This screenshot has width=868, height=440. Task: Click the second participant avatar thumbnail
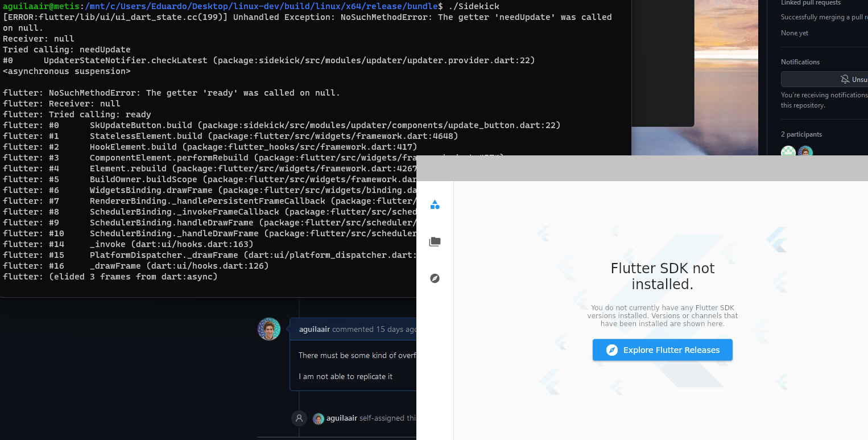[805, 152]
